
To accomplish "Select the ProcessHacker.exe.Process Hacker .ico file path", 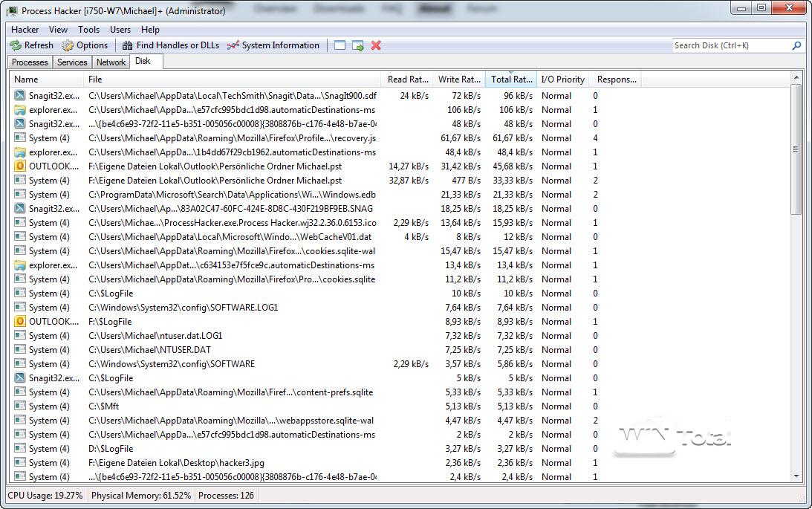I will pos(233,223).
